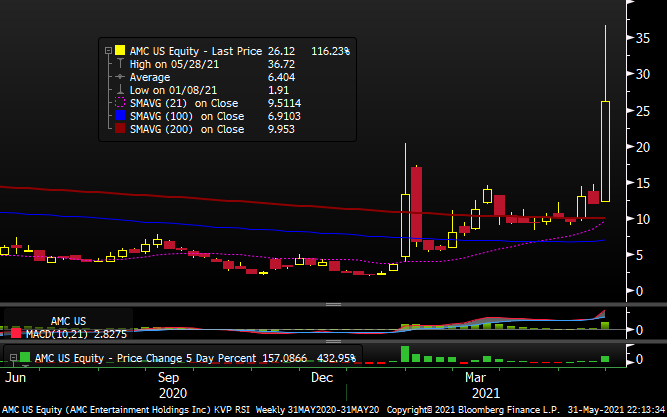Click the SMAVG value 9.5114
Image resolution: width=667 pixels, height=417 pixels.
click(284, 103)
